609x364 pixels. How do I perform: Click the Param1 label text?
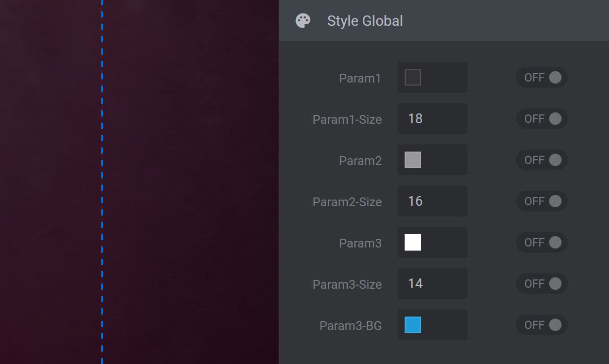click(x=360, y=78)
